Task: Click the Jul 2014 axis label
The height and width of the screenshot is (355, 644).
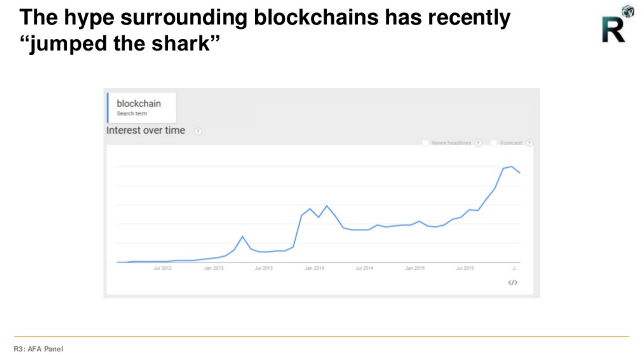Action: 364,268
